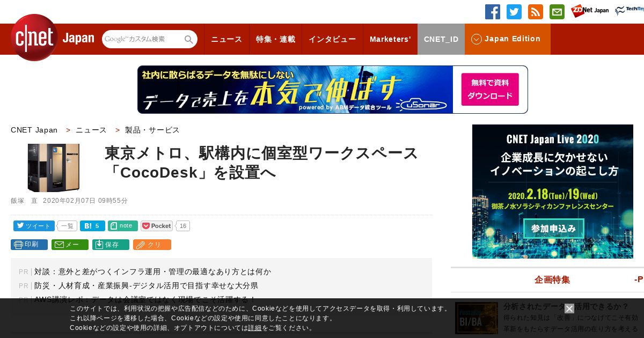Open the RSS feed icon
Image resolution: width=644 pixels, height=338 pixels.
click(536, 12)
